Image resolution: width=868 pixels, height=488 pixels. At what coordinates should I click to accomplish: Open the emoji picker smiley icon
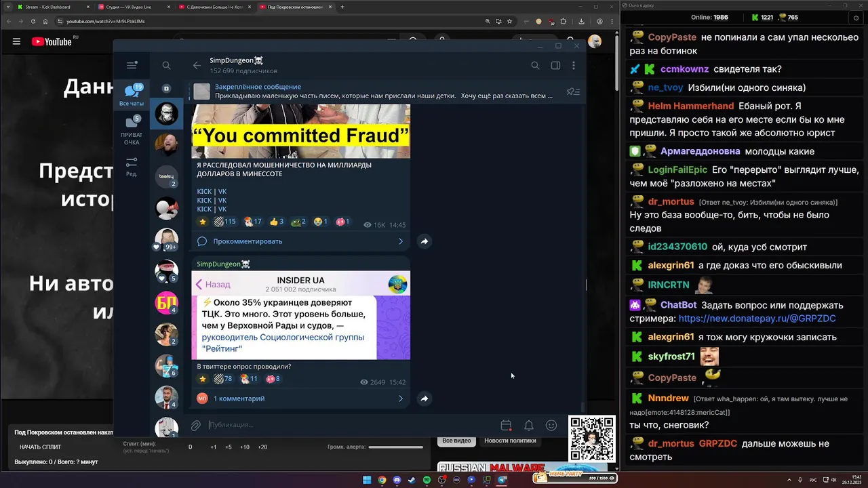click(551, 425)
